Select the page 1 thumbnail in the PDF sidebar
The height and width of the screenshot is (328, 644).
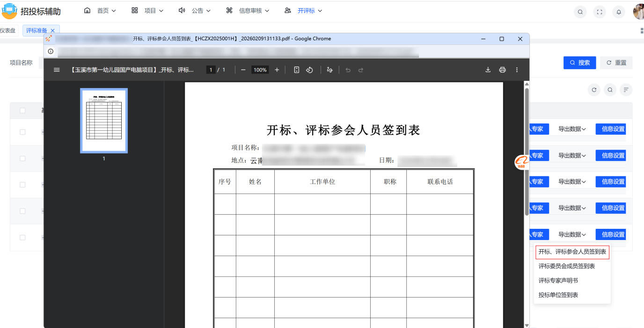coord(103,120)
